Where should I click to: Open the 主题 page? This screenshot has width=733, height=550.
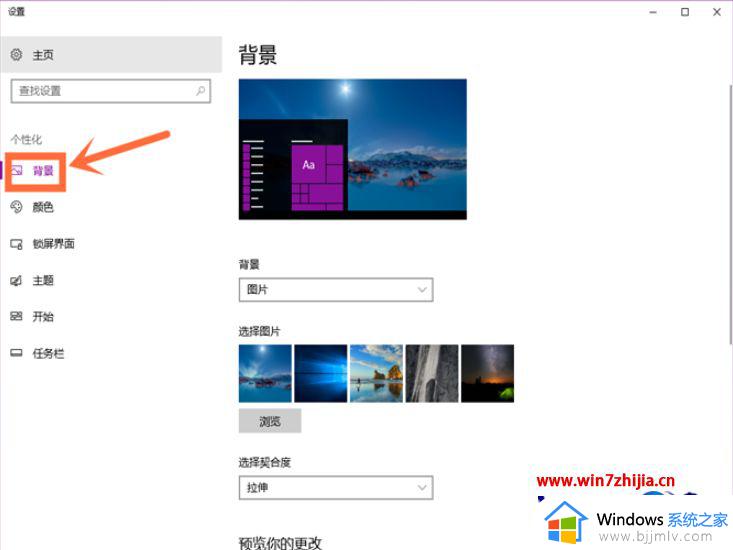coord(43,280)
